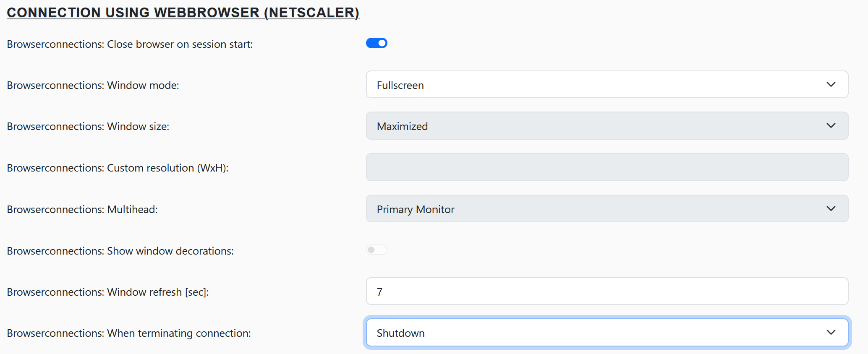Click the chevron arrow of terminating connection dropdown
The height and width of the screenshot is (354, 868).
pyautogui.click(x=831, y=333)
